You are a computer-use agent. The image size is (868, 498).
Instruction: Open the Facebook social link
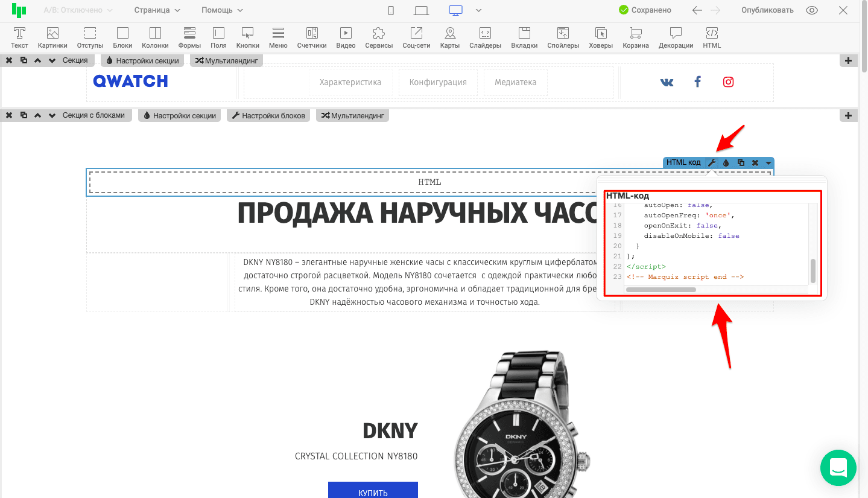(x=697, y=82)
